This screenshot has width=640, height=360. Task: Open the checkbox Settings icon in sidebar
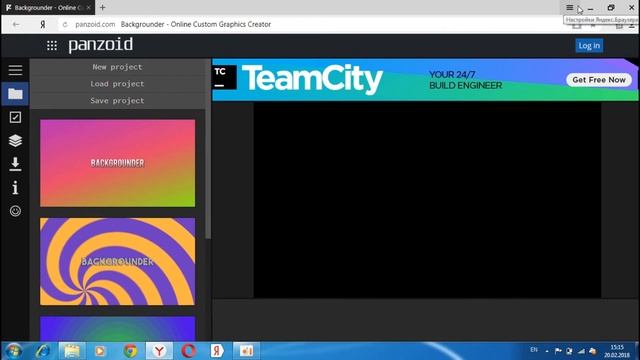pyautogui.click(x=15, y=118)
